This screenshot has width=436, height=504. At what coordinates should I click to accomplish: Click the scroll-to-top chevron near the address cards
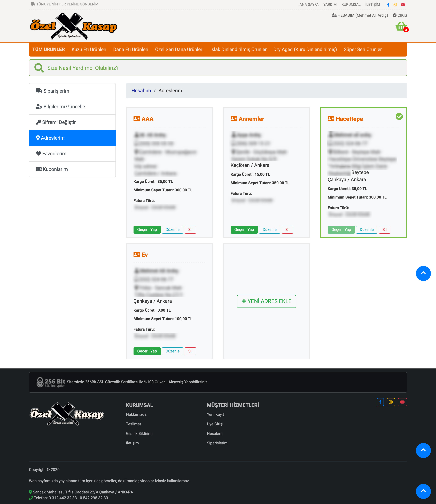[423, 273]
